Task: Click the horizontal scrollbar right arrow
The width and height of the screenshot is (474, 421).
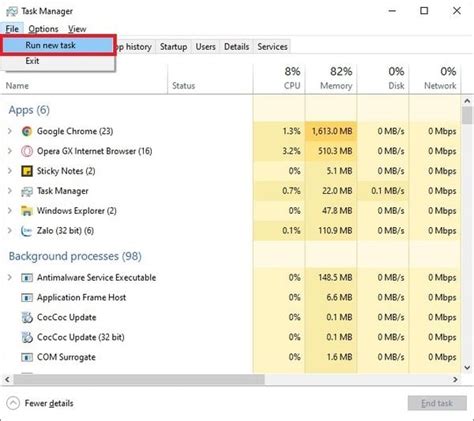Action: coord(455,379)
